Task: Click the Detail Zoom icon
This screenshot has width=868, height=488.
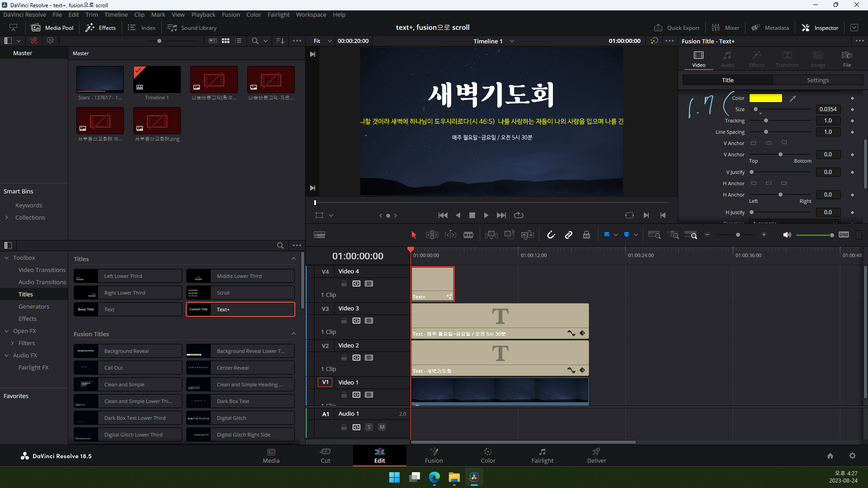Action: [x=673, y=235]
